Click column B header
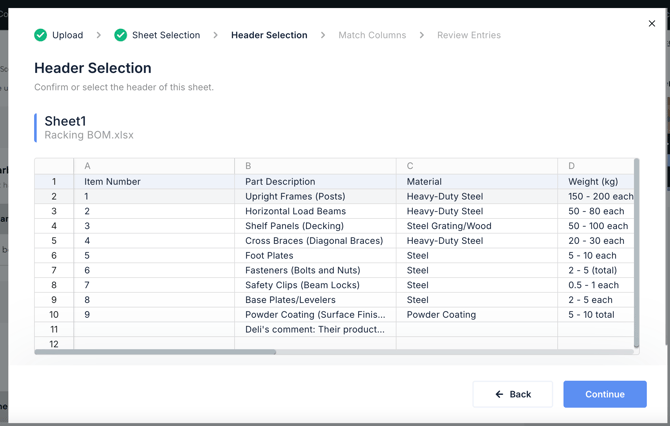 (x=315, y=166)
